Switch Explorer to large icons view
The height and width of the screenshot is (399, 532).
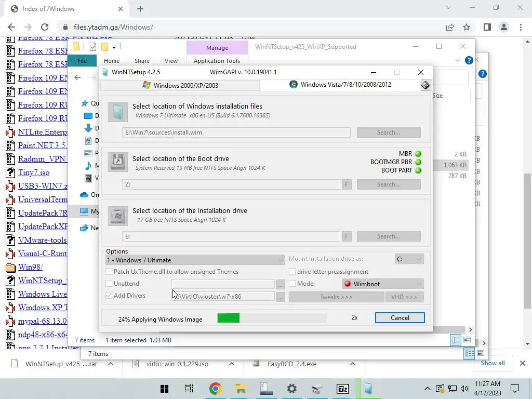pyautogui.click(x=467, y=340)
